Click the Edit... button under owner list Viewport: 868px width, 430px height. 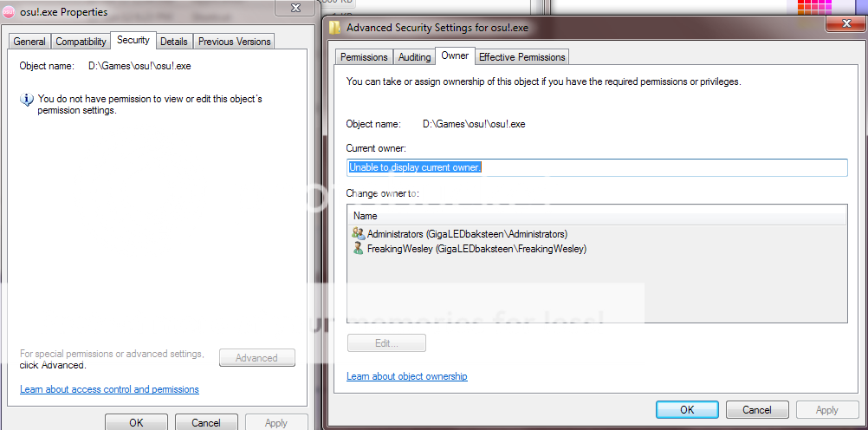click(386, 343)
